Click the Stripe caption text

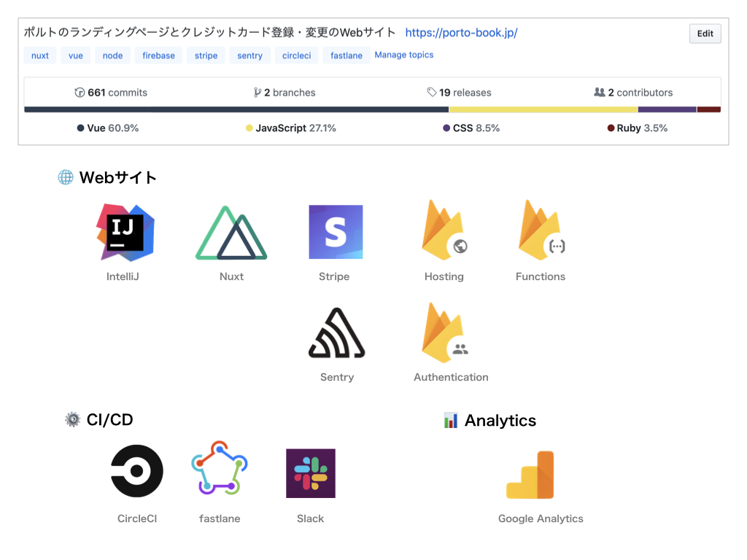pyautogui.click(x=334, y=276)
